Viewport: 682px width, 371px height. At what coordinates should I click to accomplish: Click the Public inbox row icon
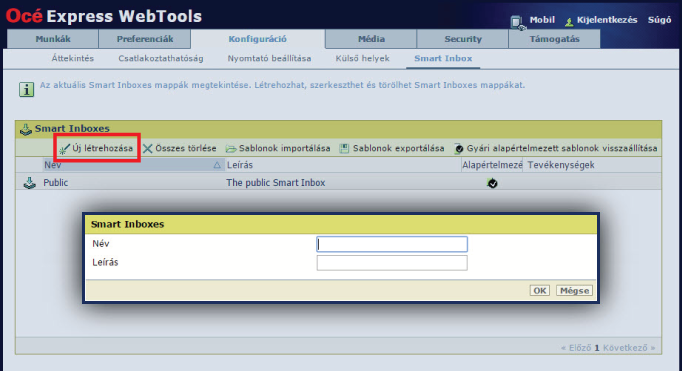[x=29, y=183]
